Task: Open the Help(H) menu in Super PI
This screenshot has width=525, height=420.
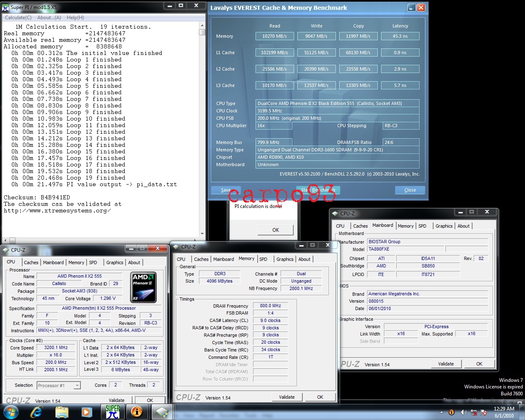Action: point(75,18)
